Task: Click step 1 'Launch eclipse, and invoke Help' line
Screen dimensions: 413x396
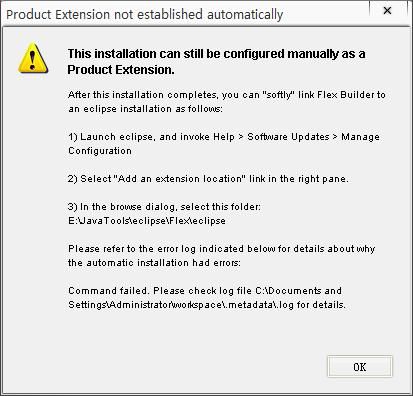Action: (x=224, y=137)
